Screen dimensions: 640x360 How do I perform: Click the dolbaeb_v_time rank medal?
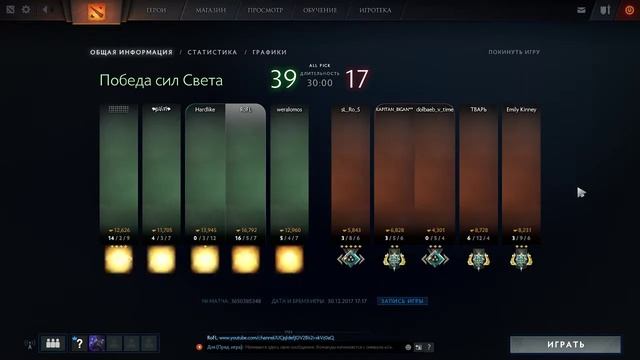435,258
